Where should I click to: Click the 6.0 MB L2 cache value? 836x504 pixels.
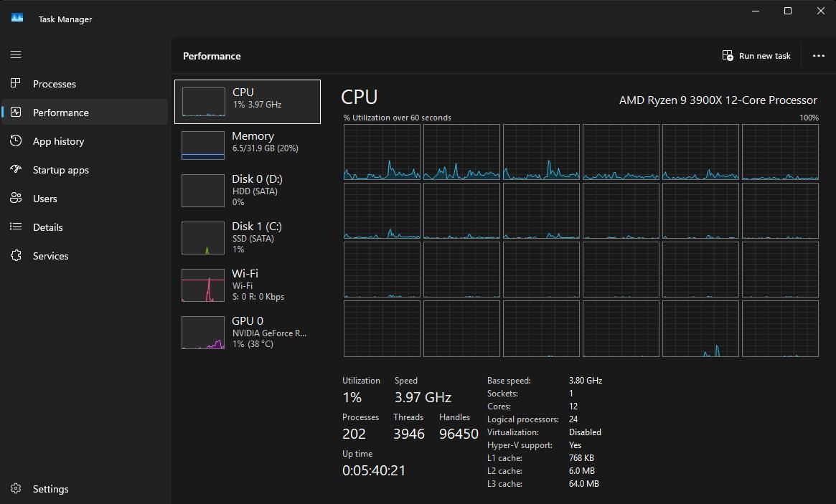(582, 471)
